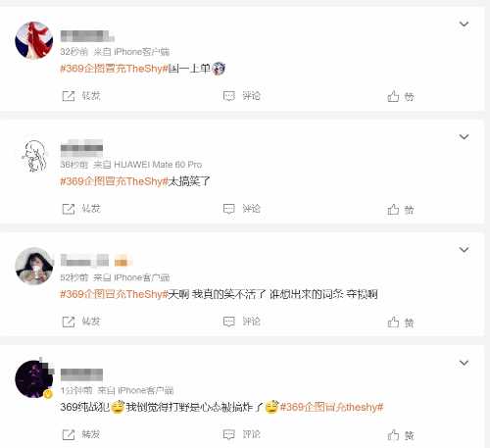The width and height of the screenshot is (490, 448).
Task: Open hashtag #369企图冒充TheShy# in first post
Action: 114,69
